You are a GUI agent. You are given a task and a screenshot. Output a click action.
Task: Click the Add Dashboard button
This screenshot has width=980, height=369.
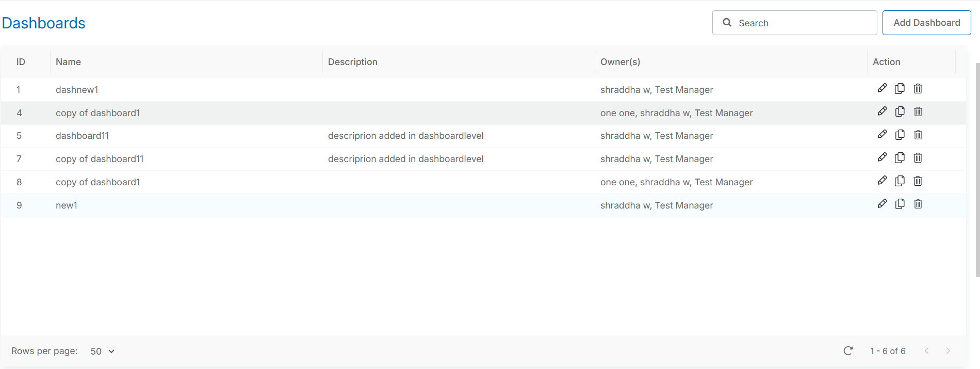point(926,23)
